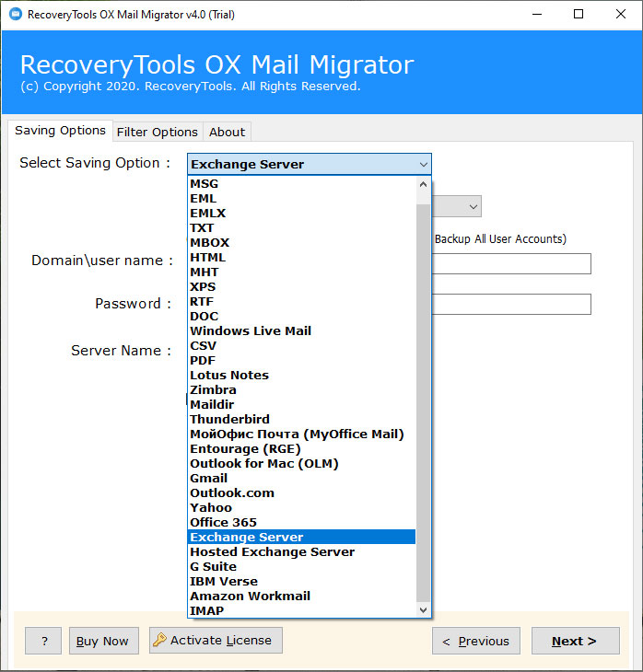Choose Windows Live Mail option
Image resolution: width=643 pixels, height=672 pixels.
click(x=302, y=330)
